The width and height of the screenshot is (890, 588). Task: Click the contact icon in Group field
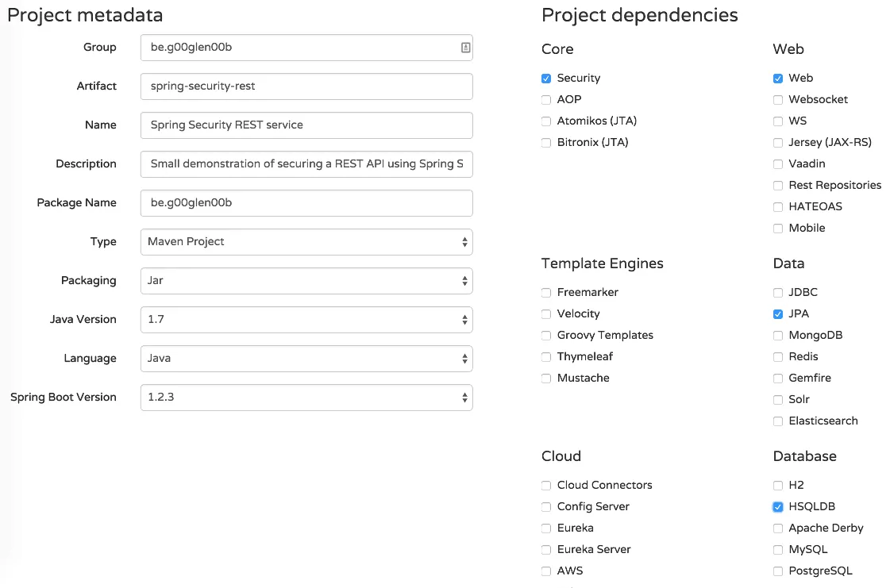(x=465, y=48)
